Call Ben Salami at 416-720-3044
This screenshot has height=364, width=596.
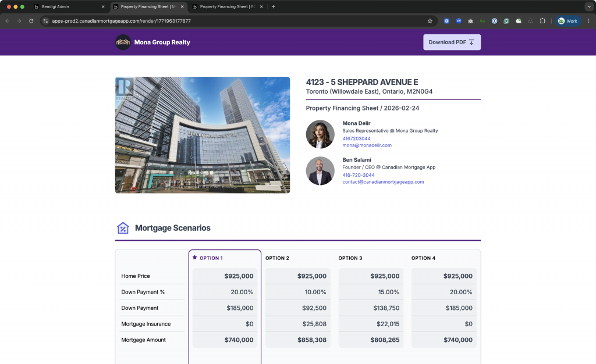[358, 175]
